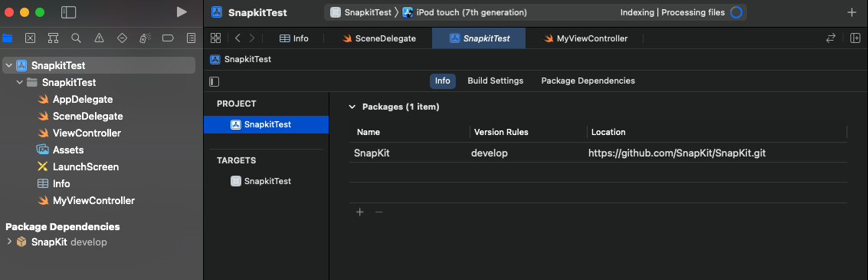Viewport: 868px width, 280px height.
Task: Open the source control navigator icon
Action: pos(31,38)
